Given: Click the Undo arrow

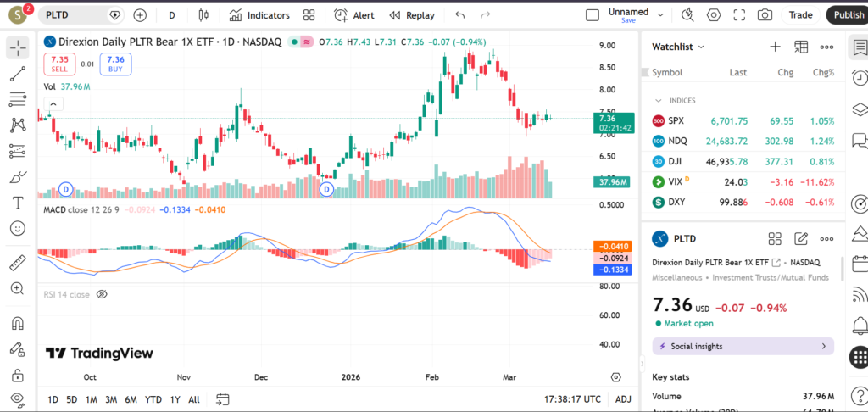Looking at the screenshot, I should pos(459,15).
